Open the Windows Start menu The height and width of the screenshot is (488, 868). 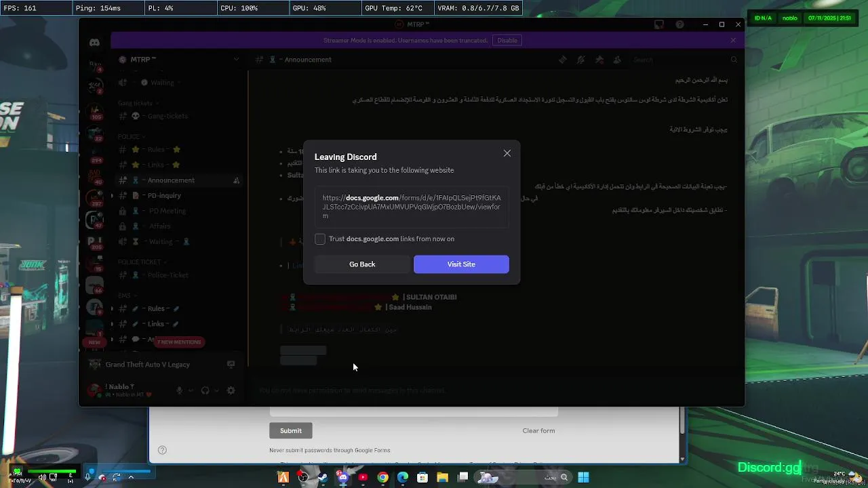pyautogui.click(x=583, y=477)
